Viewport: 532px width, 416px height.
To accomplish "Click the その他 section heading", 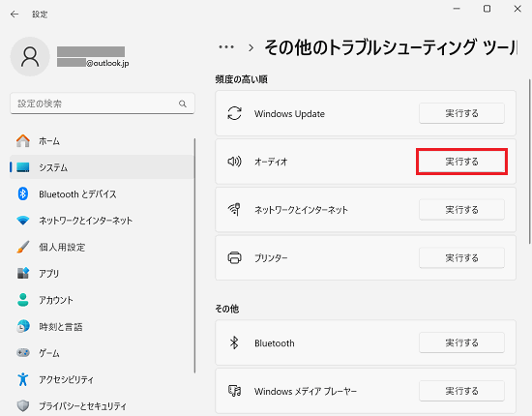I will pyautogui.click(x=227, y=309).
